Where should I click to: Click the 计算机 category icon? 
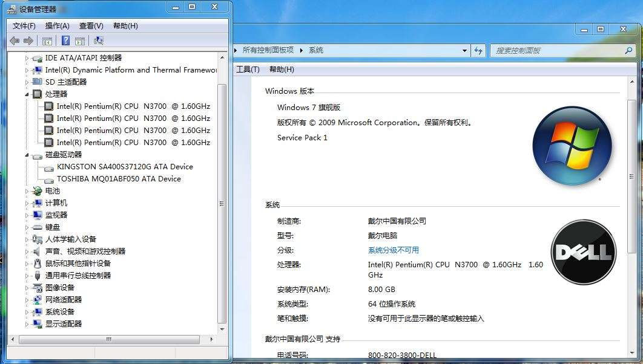pos(38,203)
